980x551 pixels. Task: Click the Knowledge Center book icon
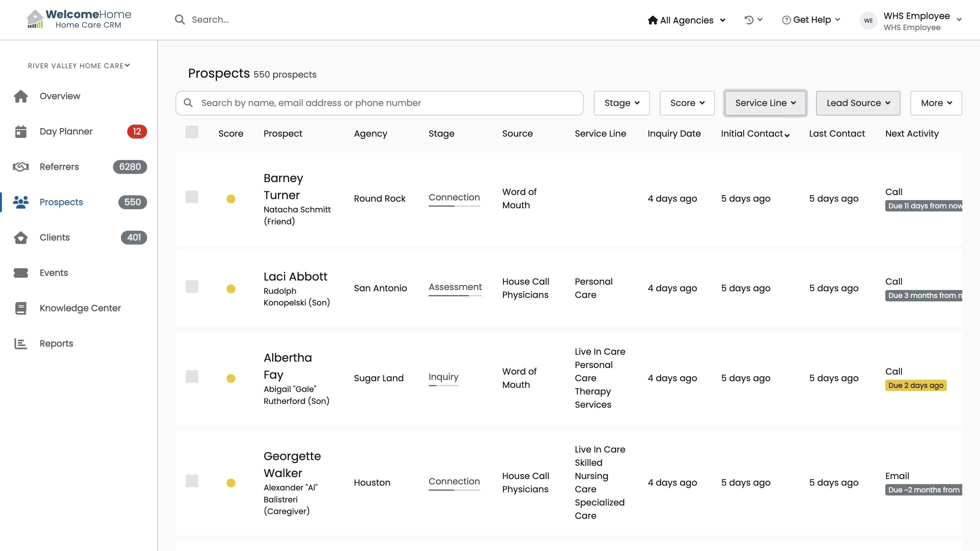21,308
